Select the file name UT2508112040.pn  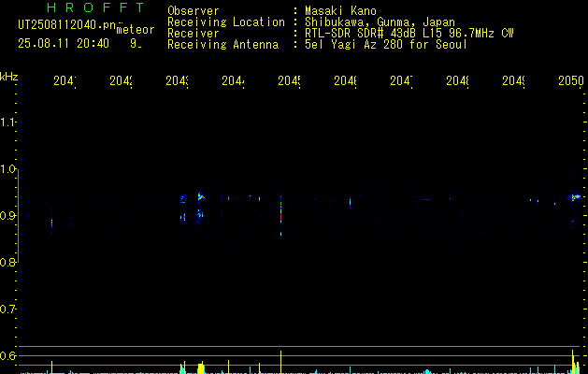click(x=66, y=25)
